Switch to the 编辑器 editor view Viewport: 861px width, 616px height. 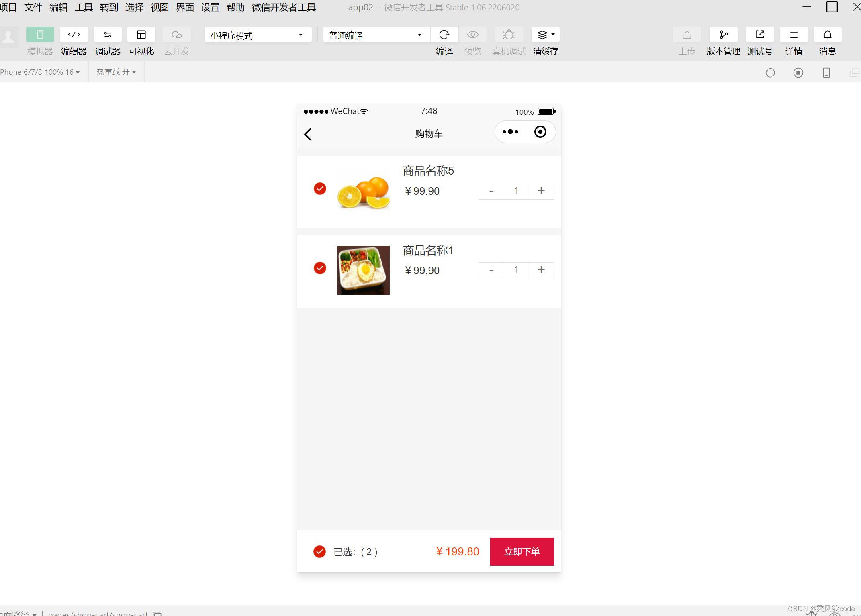(74, 40)
